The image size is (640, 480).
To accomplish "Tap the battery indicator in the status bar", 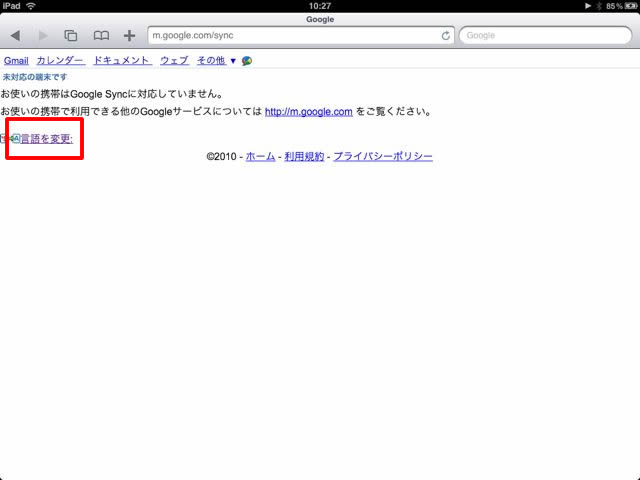I will [x=631, y=6].
